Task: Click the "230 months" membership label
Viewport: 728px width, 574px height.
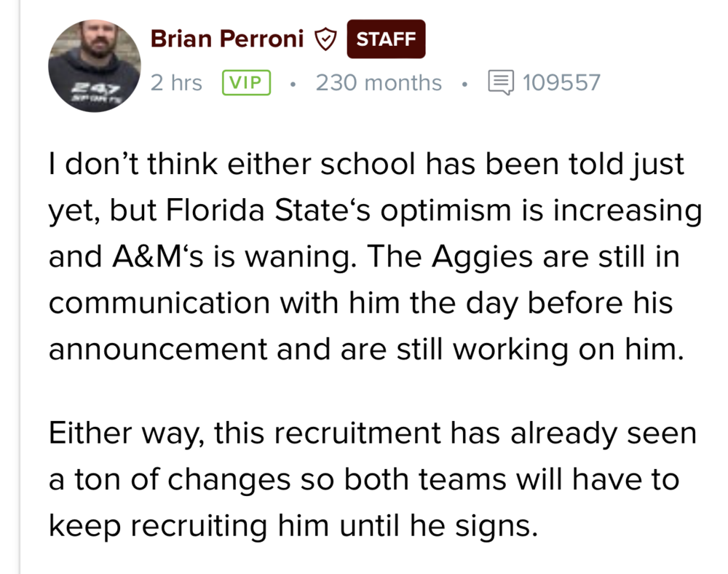Action: click(x=379, y=82)
